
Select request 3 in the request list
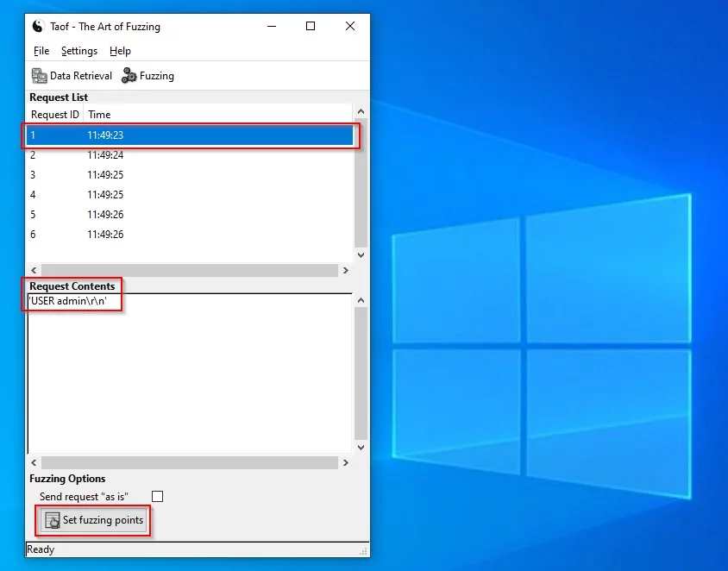(190, 175)
